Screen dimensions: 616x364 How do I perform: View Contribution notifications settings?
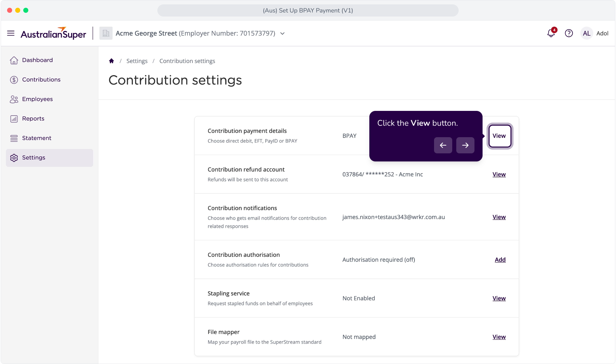click(499, 217)
